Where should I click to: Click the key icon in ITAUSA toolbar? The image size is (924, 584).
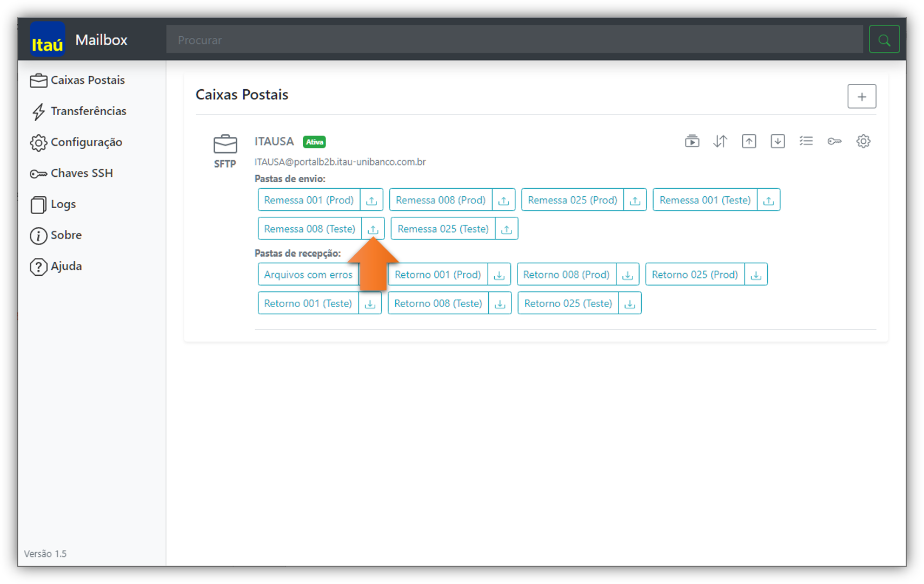pos(835,142)
